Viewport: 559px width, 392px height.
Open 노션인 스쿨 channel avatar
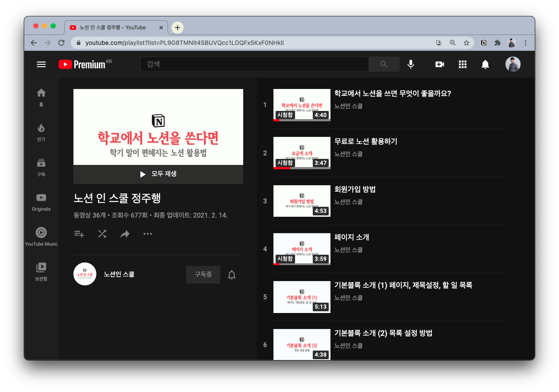(85, 274)
